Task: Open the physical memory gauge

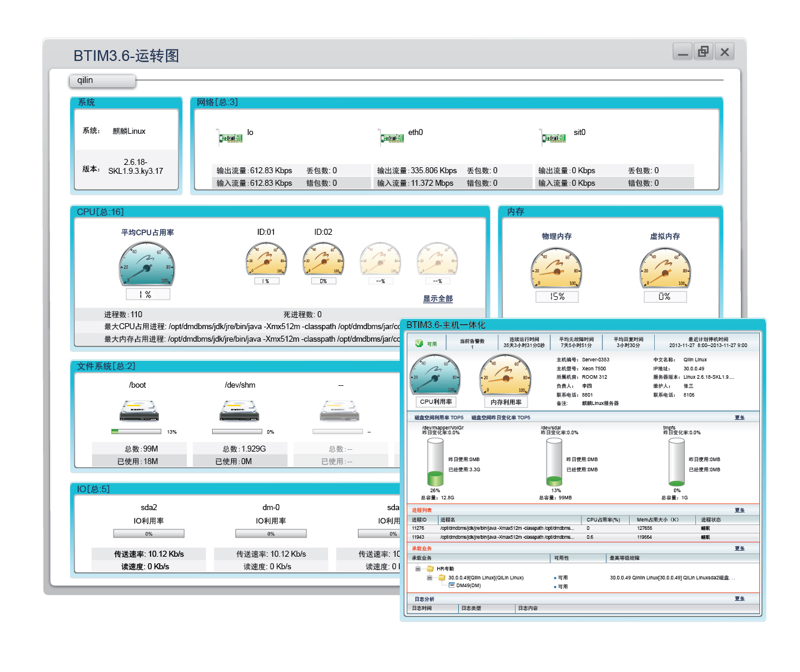Action: (x=557, y=267)
